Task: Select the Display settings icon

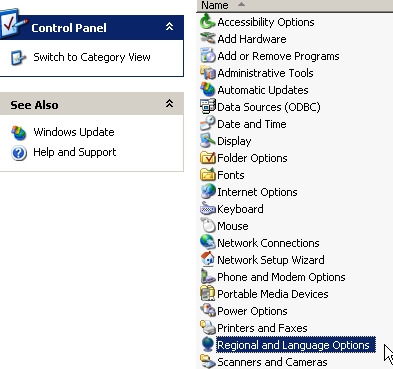Action: [208, 141]
